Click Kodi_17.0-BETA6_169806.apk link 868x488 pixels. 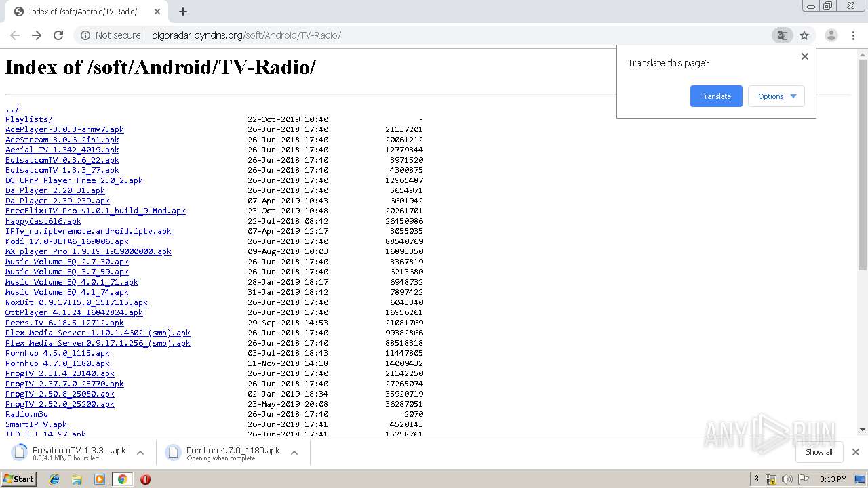(67, 241)
